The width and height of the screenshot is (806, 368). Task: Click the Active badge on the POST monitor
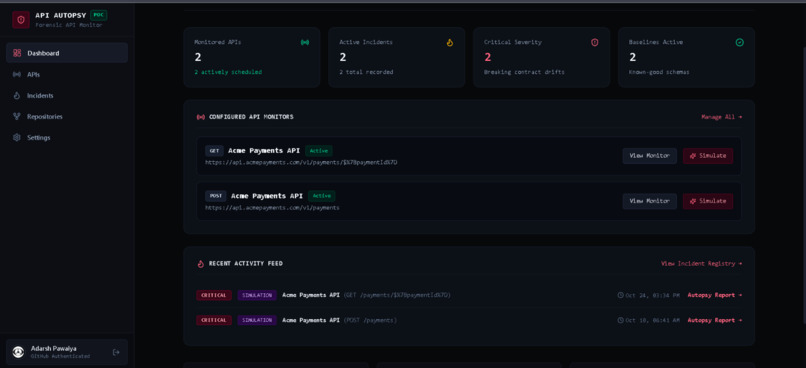coord(322,196)
